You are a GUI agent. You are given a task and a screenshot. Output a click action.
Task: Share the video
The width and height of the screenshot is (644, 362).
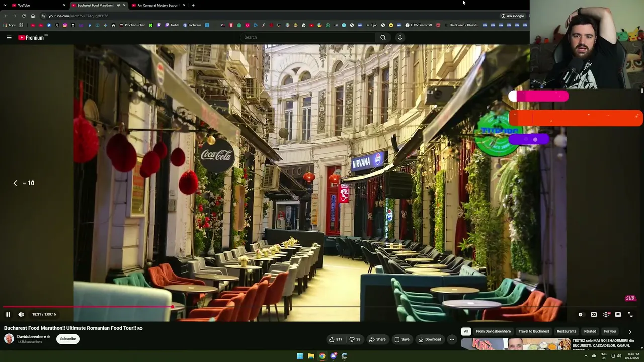(377, 339)
